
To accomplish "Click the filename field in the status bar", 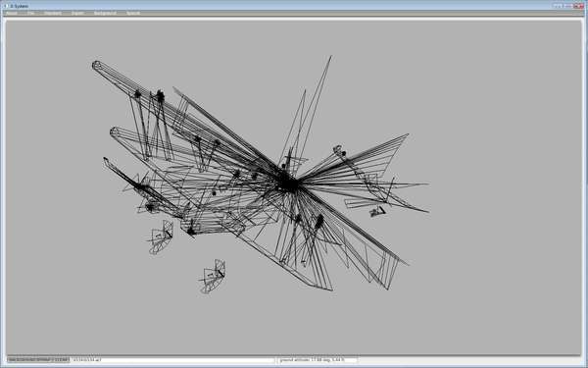I will (172, 360).
